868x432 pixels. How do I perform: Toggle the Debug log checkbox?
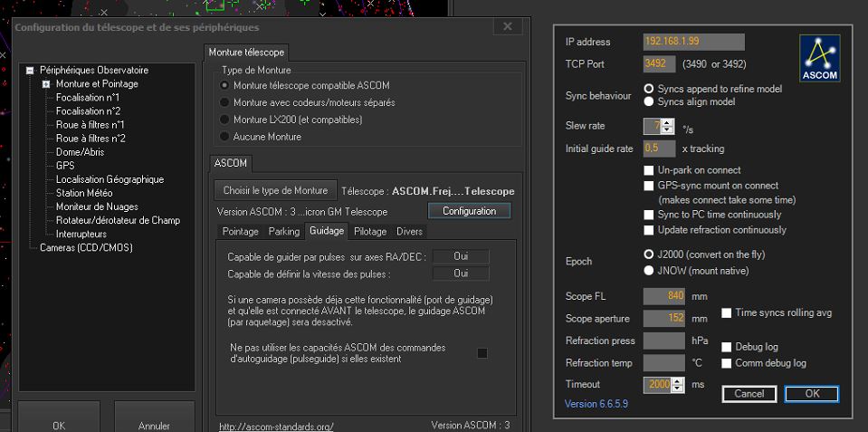728,347
